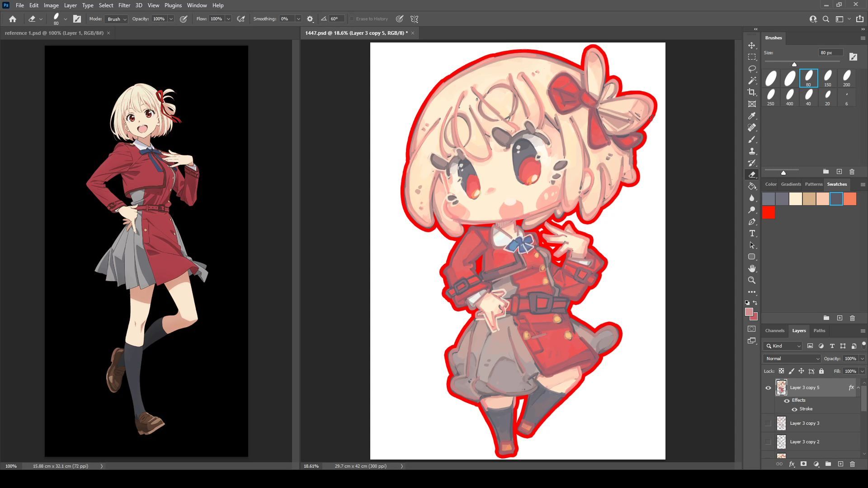The width and height of the screenshot is (868, 488).
Task: Select the Frame tool
Action: (x=752, y=104)
